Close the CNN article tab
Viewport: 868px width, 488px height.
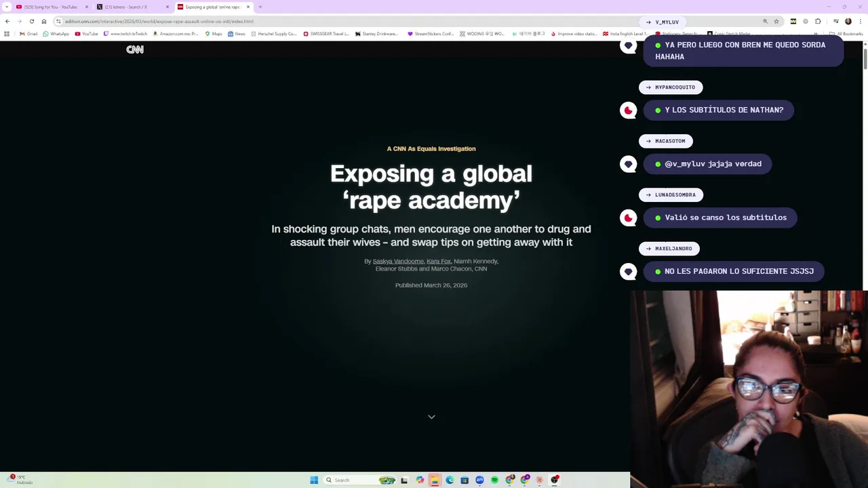coord(248,7)
